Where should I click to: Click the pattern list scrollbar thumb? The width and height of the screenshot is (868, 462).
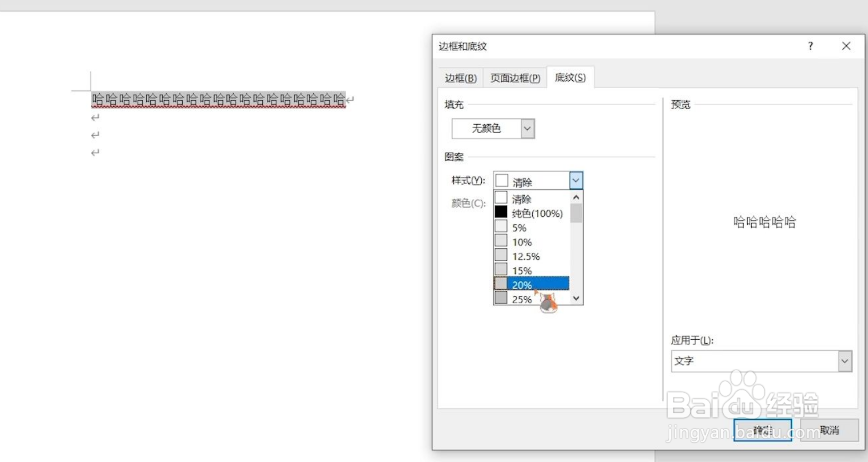[x=576, y=213]
